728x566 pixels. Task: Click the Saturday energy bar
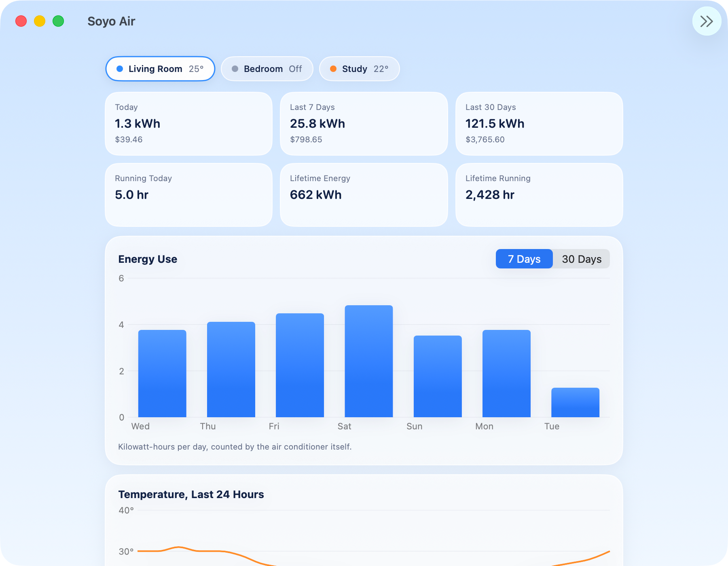(369, 361)
